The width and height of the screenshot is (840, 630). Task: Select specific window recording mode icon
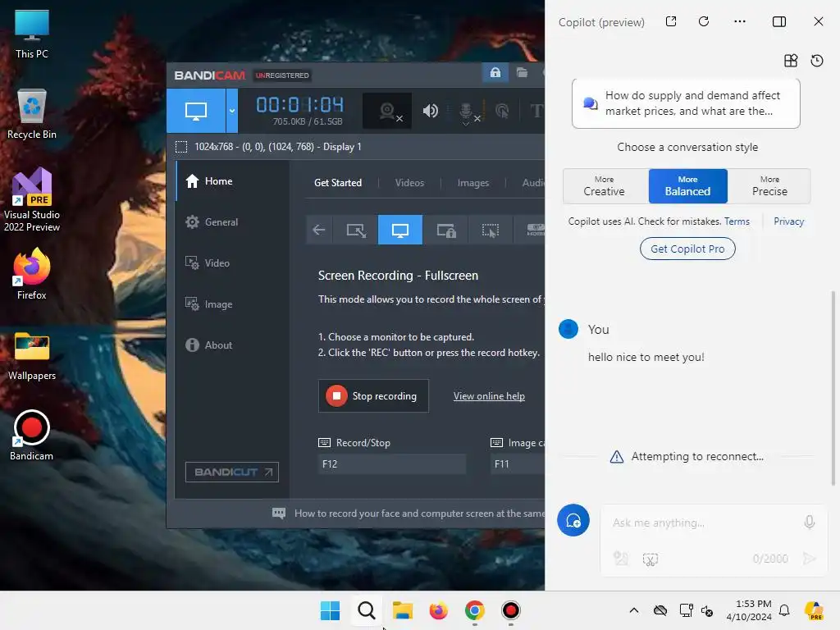click(445, 230)
